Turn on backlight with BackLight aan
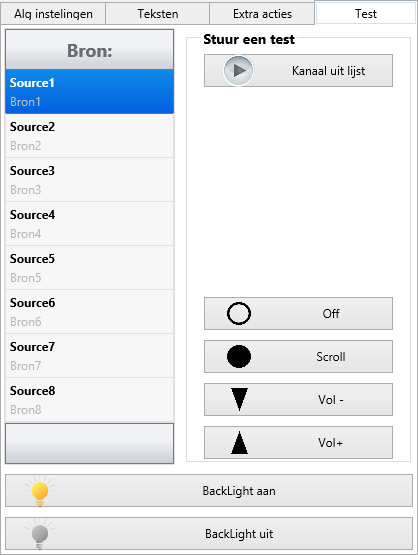This screenshot has height=555, width=418. coord(209,491)
